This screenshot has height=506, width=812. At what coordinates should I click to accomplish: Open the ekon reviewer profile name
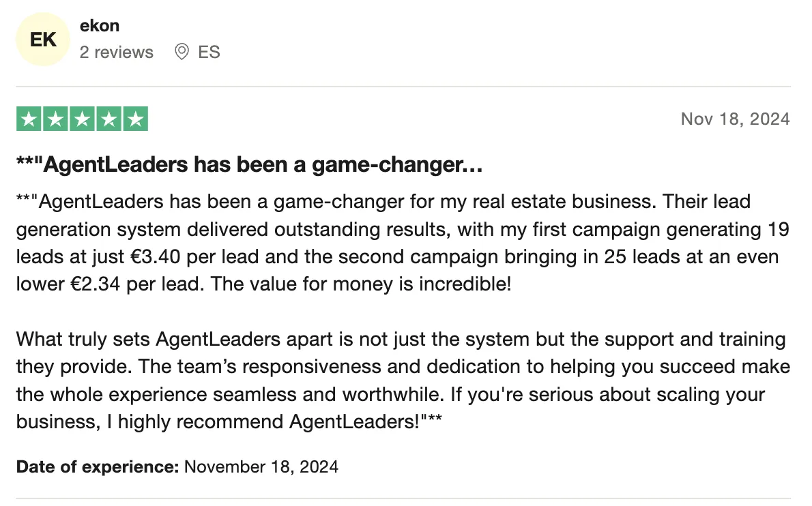tap(100, 25)
